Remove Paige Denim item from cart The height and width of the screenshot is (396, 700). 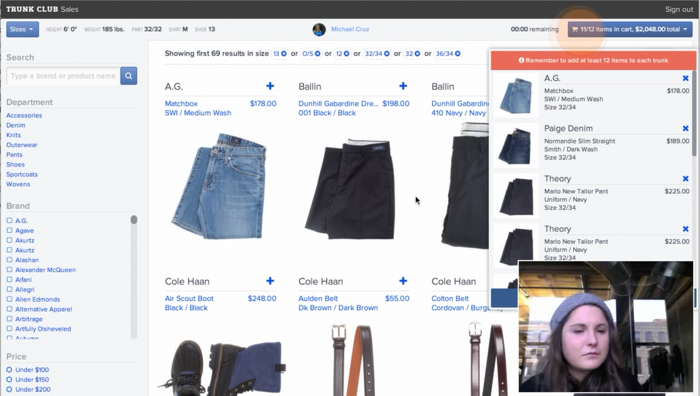(686, 129)
